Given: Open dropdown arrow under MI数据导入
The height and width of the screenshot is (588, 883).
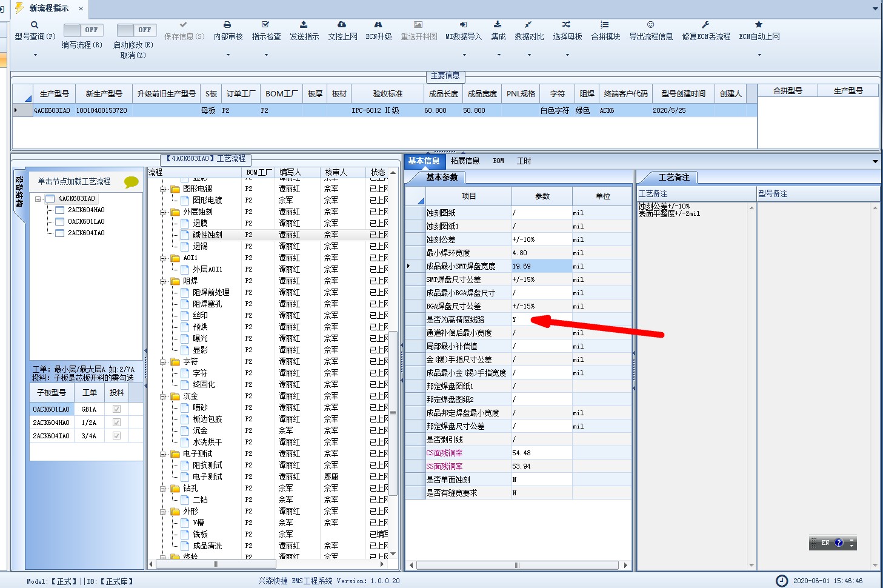Looking at the screenshot, I should coord(464,55).
